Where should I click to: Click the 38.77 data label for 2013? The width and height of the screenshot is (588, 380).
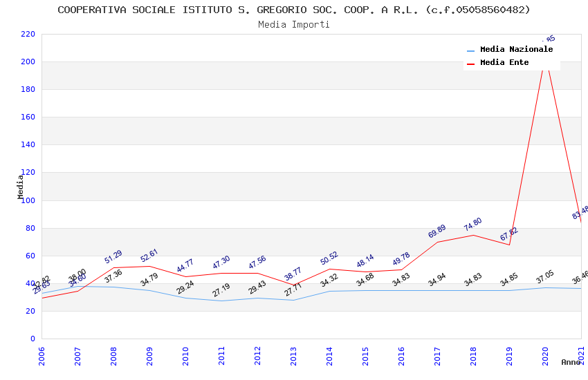(x=293, y=274)
